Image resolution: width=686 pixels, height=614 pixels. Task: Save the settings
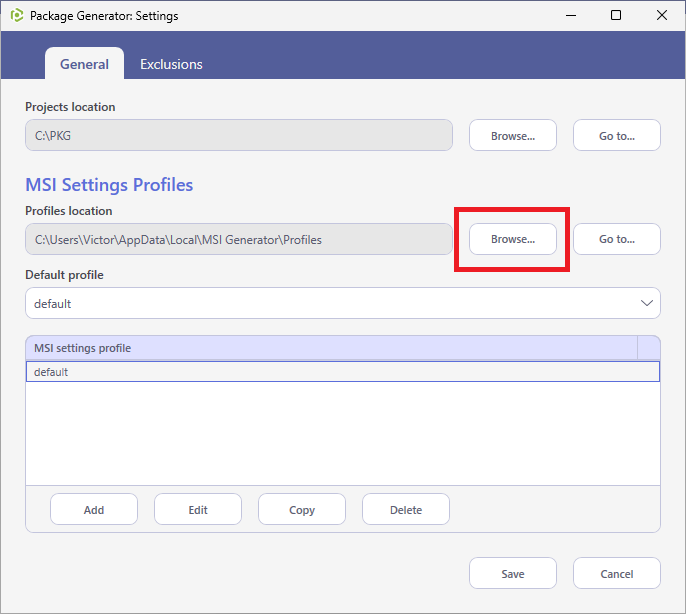[513, 573]
